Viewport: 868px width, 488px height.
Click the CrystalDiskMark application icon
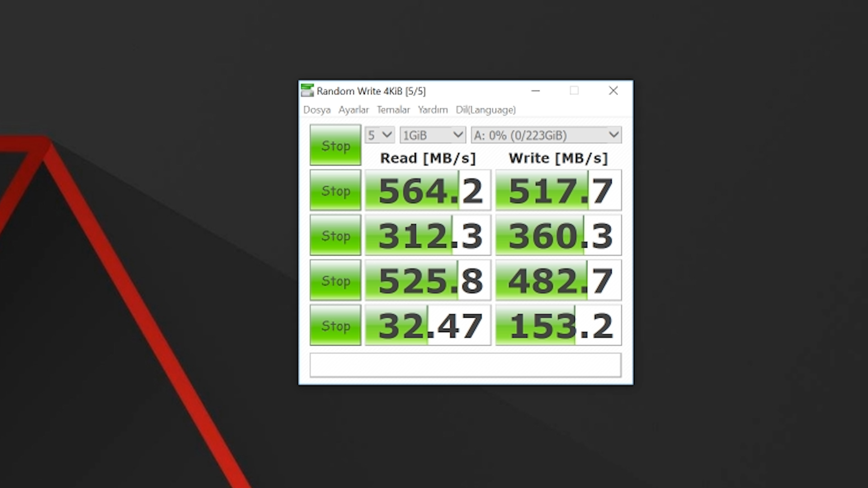click(307, 90)
